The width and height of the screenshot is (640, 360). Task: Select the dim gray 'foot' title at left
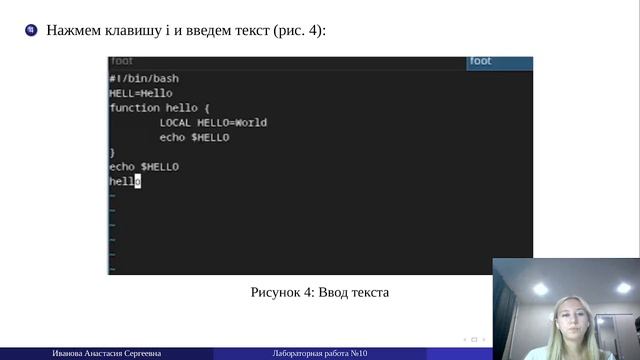point(122,61)
